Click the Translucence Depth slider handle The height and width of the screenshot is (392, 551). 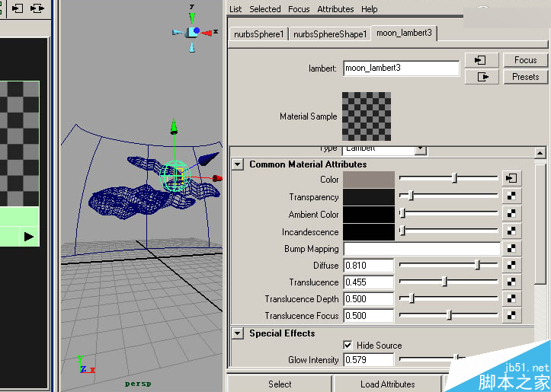point(412,298)
